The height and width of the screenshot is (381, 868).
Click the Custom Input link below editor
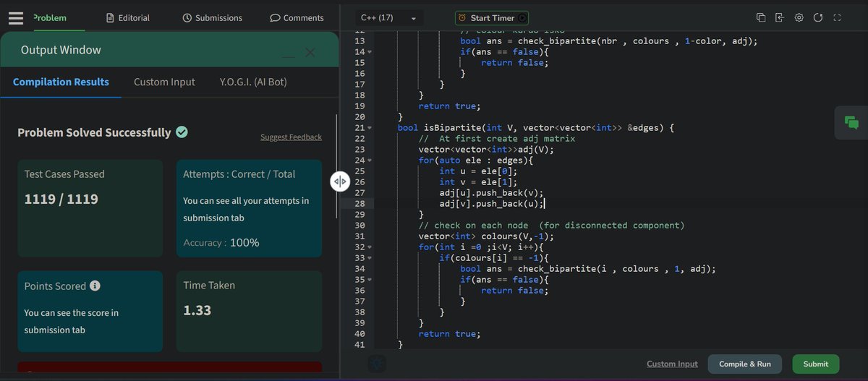pos(672,364)
